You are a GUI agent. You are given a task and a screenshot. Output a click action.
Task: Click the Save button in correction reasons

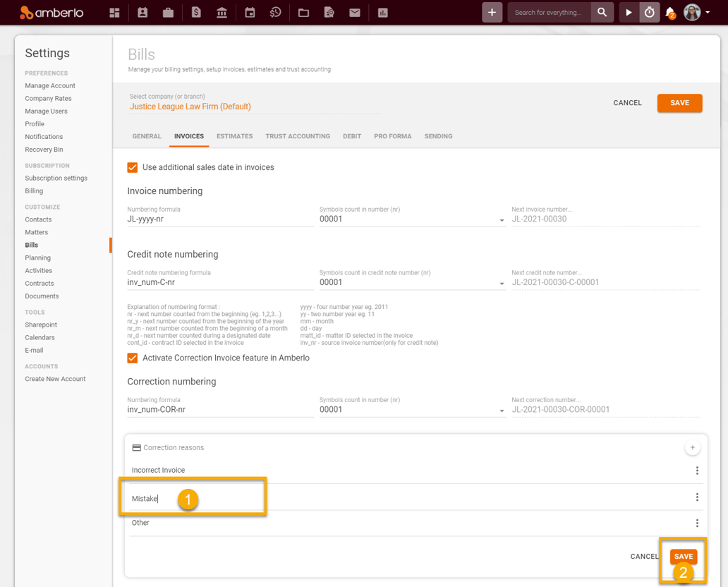(x=683, y=557)
